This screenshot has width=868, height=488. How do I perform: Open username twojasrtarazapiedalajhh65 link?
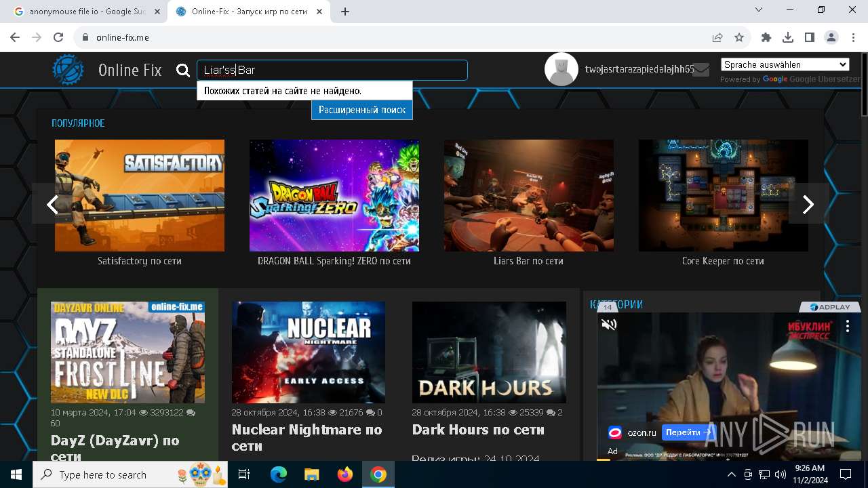point(639,69)
